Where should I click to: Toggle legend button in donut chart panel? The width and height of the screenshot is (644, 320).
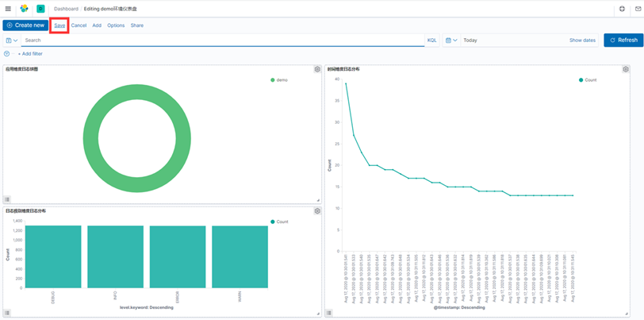pyautogui.click(x=7, y=199)
